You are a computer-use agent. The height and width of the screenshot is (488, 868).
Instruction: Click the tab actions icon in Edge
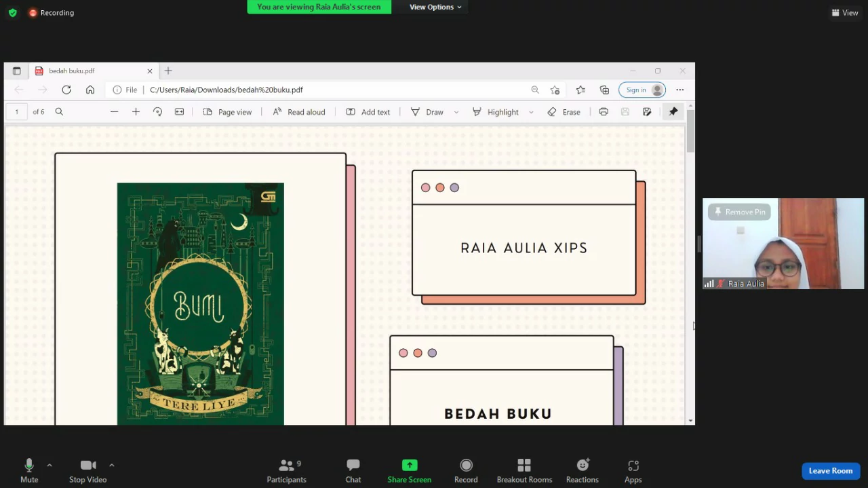(16, 71)
